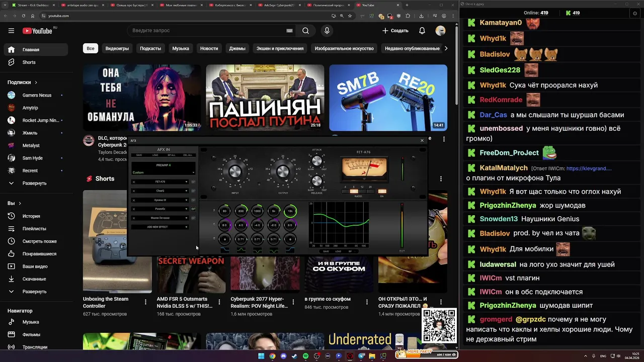The width and height of the screenshot is (644, 362).
Task: Select the high-shelf filter shape in PowerEx EQ
Action: pyautogui.click(x=290, y=250)
